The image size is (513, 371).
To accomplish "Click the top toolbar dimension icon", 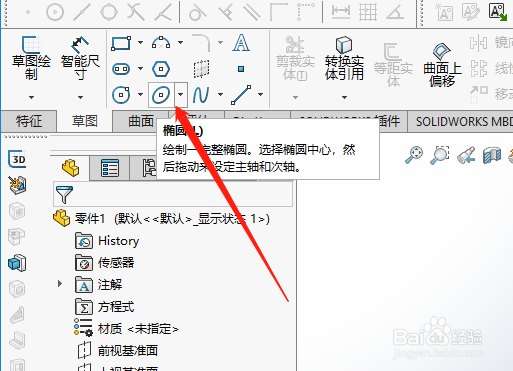I will click(x=341, y=12).
